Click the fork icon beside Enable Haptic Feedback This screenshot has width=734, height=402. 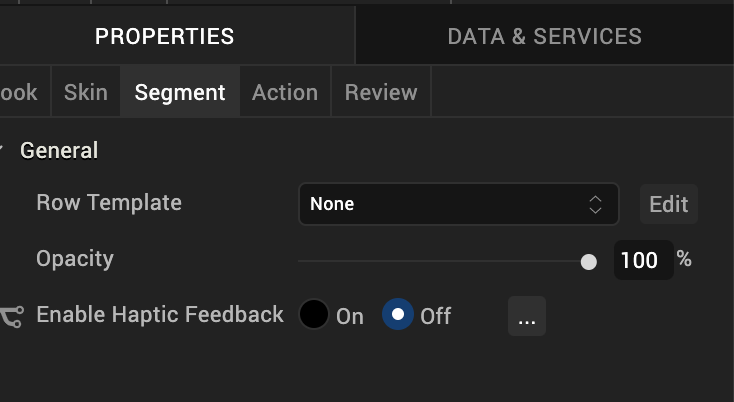pyautogui.click(x=11, y=317)
